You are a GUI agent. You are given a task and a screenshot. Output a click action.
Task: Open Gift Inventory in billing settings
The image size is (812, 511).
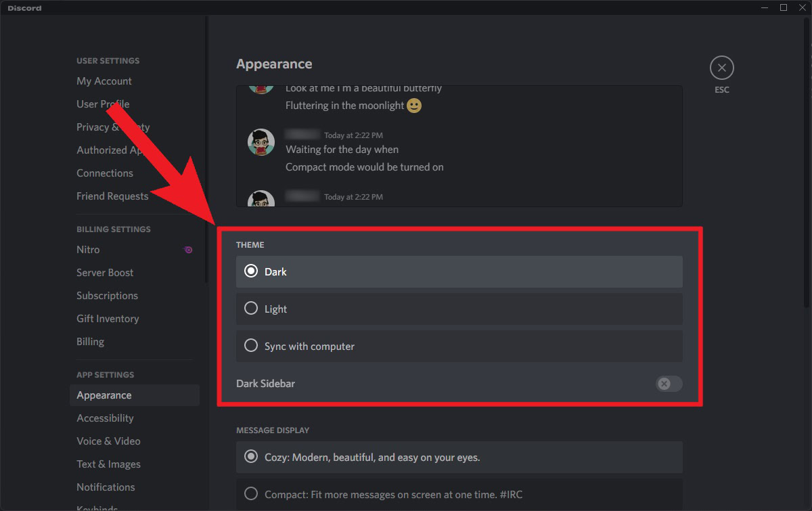pos(108,319)
